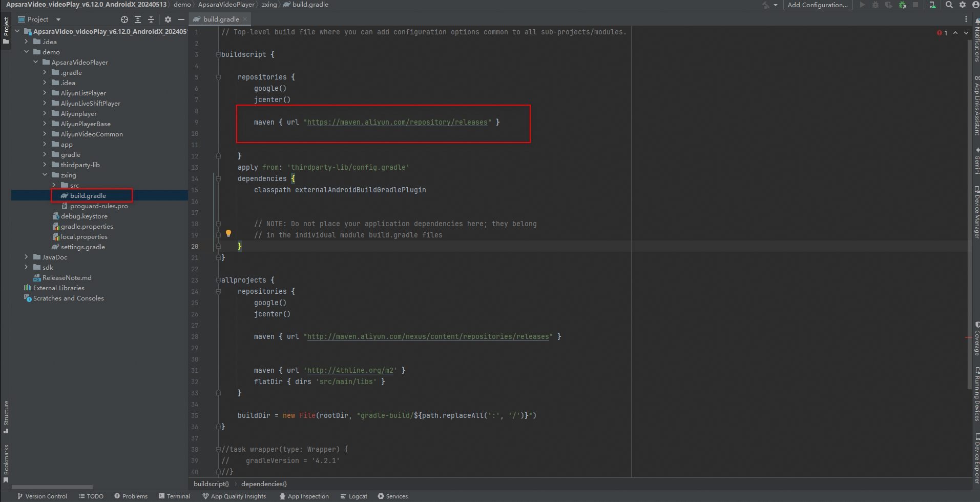
Task: Open App Quality Insights tool window
Action: click(234, 496)
